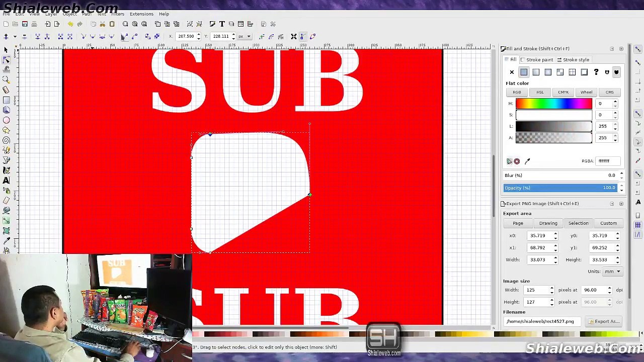Set fill to Unset paint (question mark)
This screenshot has height=362, width=644.
(596, 72)
